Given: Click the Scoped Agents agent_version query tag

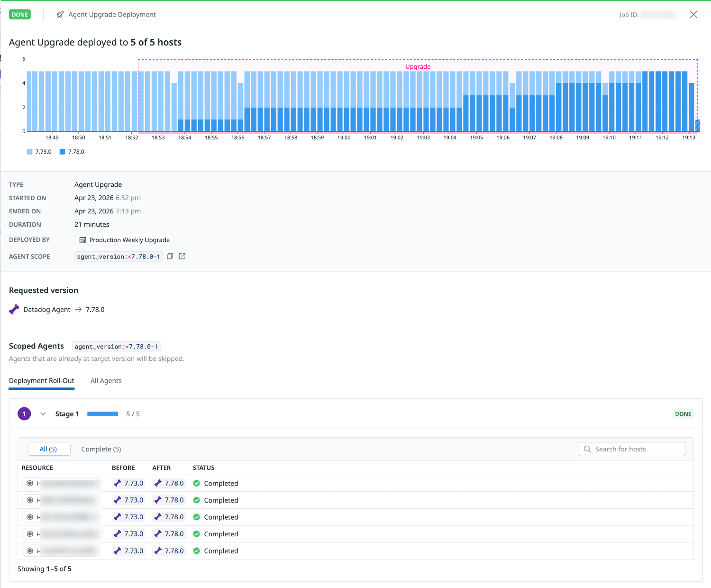Looking at the screenshot, I should coord(116,347).
